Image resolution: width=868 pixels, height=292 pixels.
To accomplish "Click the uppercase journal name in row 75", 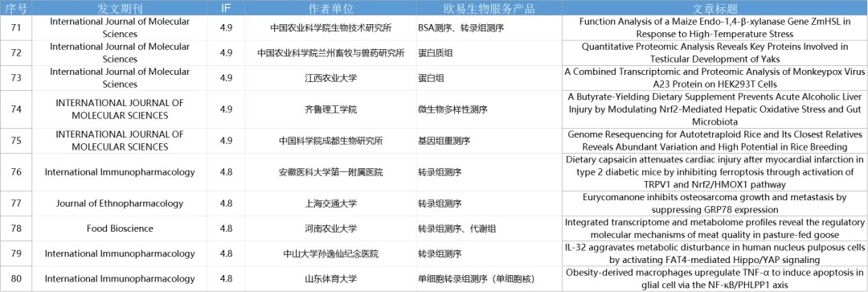I will click(120, 141).
